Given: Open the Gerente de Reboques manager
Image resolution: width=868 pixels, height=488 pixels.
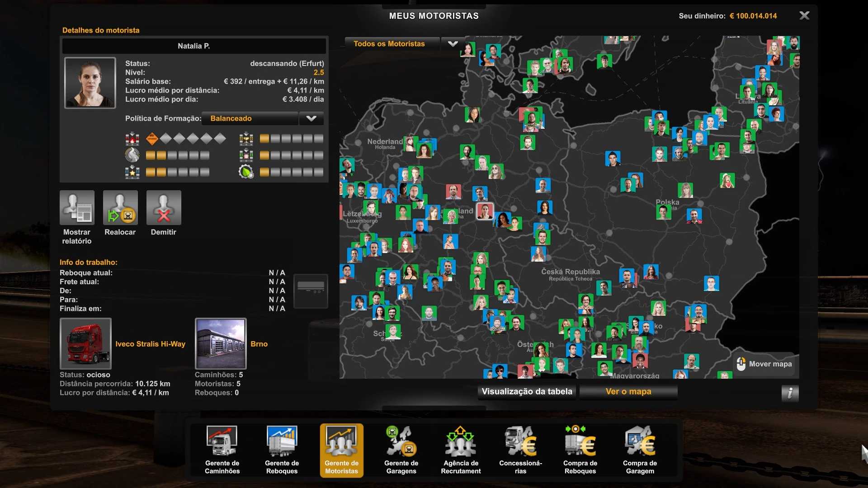Looking at the screenshot, I should pyautogui.click(x=282, y=450).
